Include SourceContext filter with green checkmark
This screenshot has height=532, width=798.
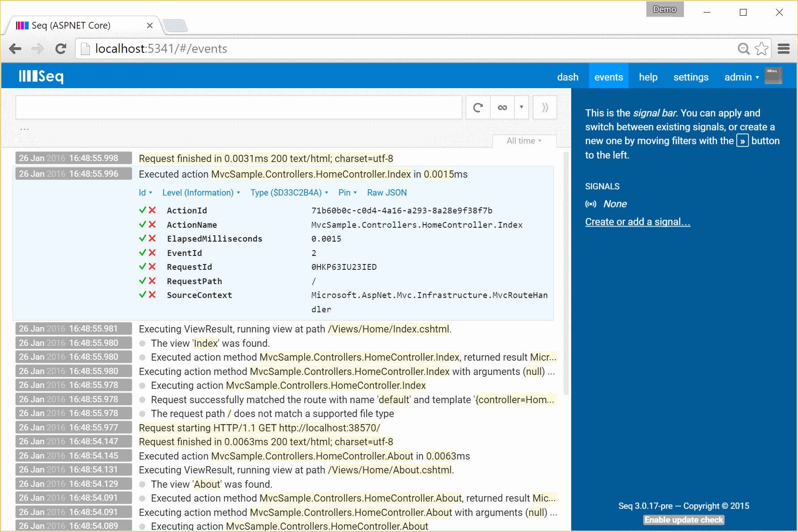[143, 294]
